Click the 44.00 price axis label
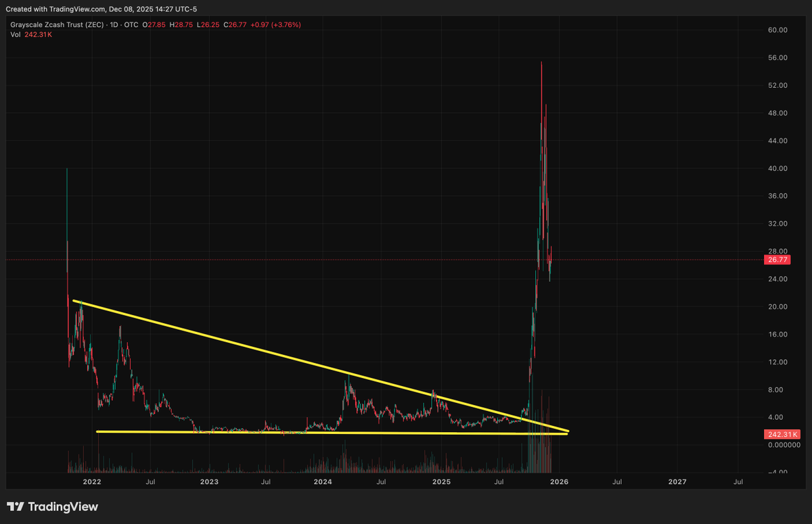 tap(777, 141)
